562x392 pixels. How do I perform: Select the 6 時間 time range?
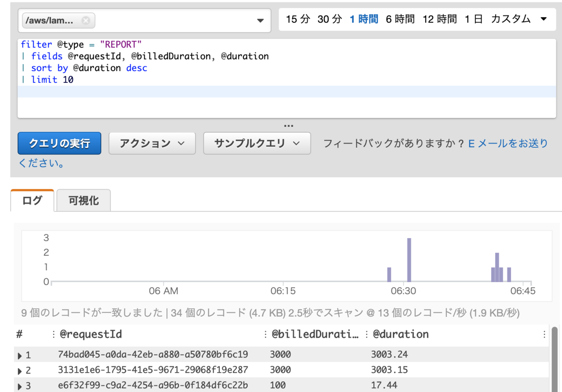point(400,19)
